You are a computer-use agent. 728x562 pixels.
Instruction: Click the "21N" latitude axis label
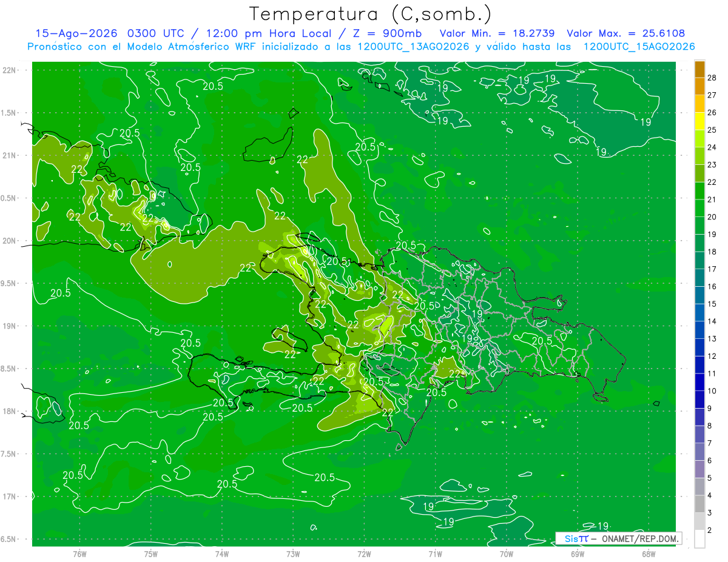(x=10, y=155)
